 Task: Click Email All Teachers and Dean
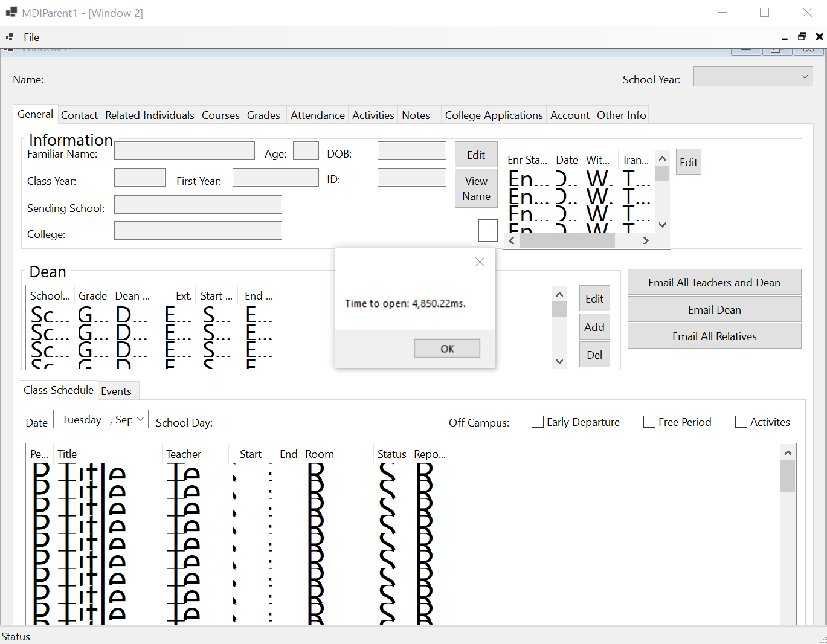click(715, 282)
